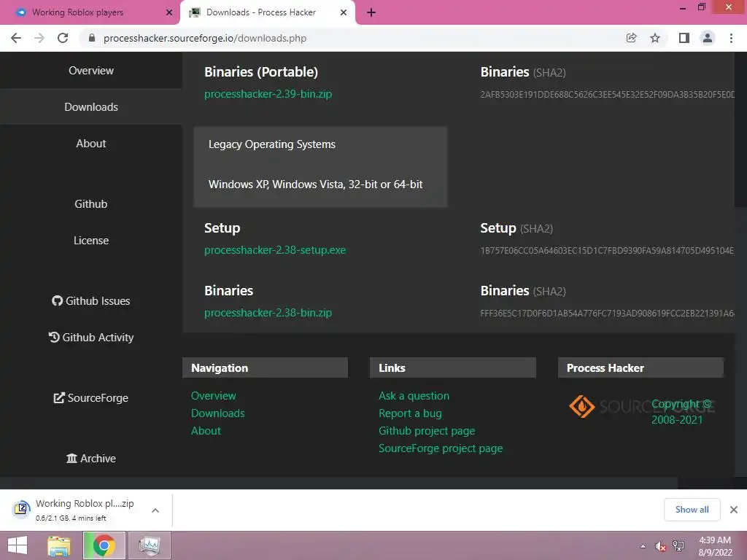Close the Working Roblox players tab
Image resolution: width=747 pixels, height=560 pixels.
coord(169,13)
